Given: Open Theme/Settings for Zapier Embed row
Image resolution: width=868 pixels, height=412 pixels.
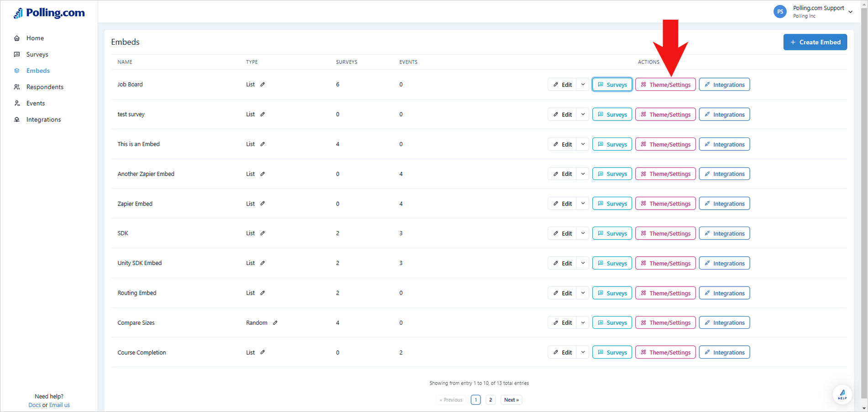Looking at the screenshot, I should coord(665,204).
